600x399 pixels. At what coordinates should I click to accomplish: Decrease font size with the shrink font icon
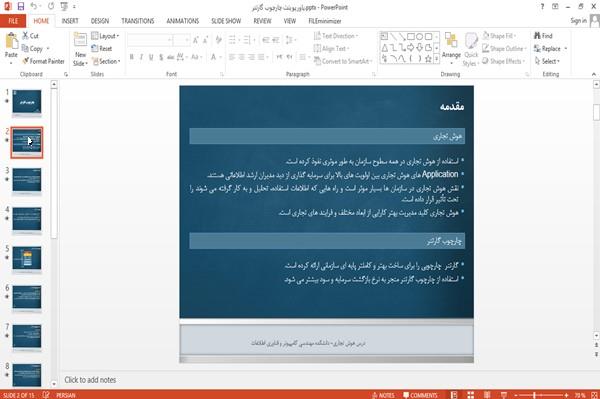(205, 40)
